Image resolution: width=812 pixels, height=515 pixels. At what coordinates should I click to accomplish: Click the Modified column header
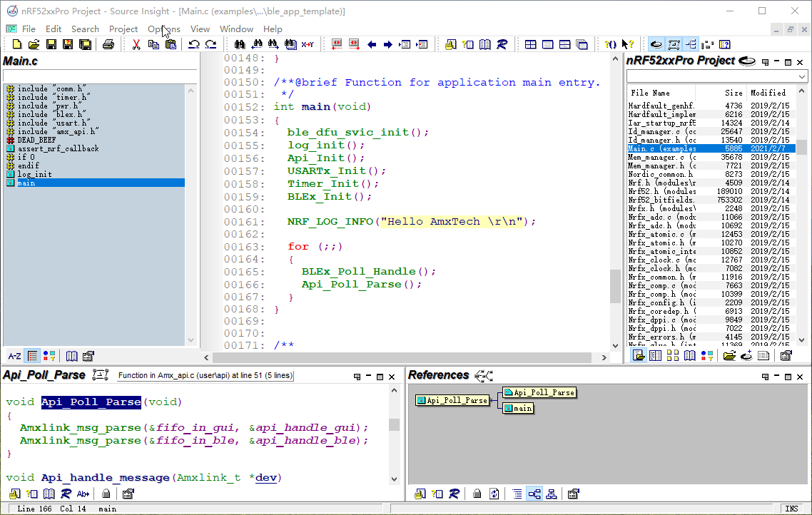pos(771,93)
